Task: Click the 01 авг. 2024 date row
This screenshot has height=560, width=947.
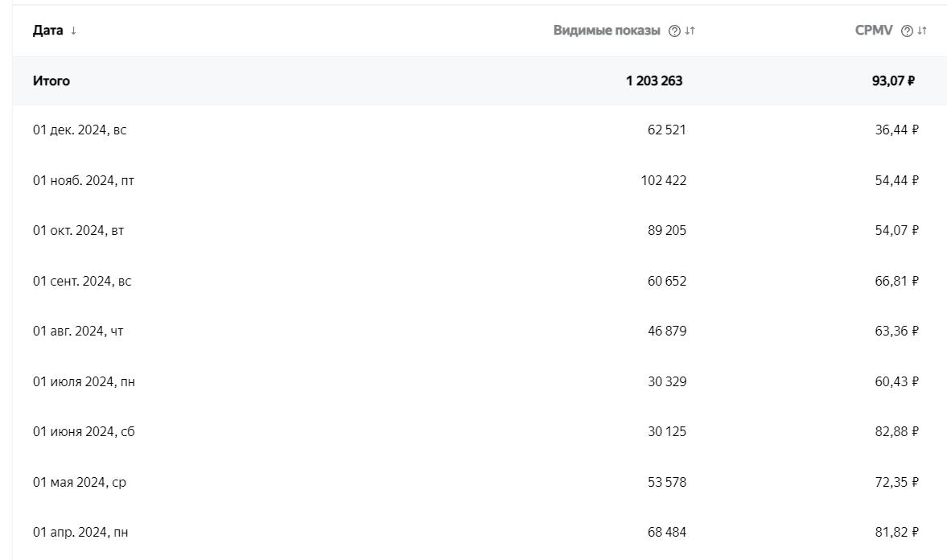Action: point(78,331)
